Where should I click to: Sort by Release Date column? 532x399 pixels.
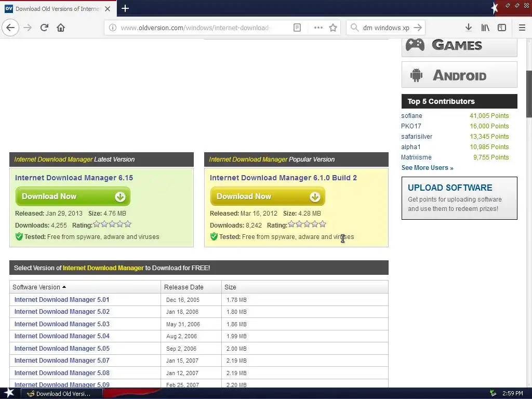pyautogui.click(x=191, y=287)
